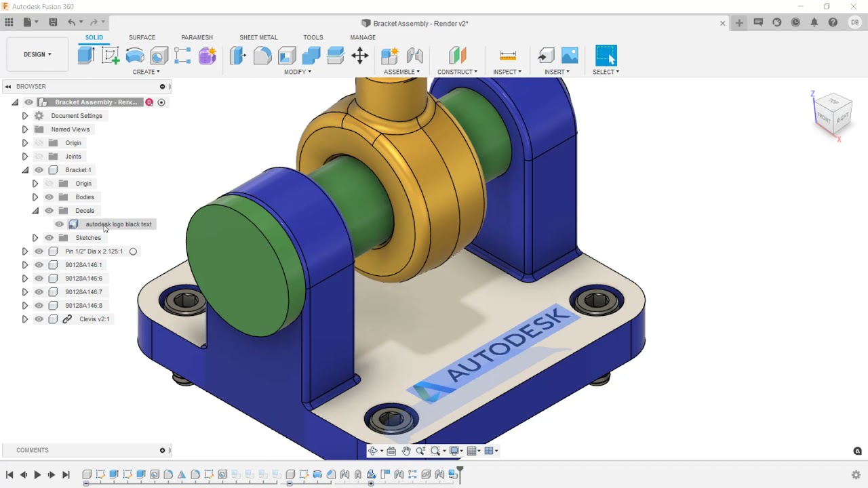Open the DB user profile button
The width and height of the screenshot is (868, 488).
click(x=854, y=22)
